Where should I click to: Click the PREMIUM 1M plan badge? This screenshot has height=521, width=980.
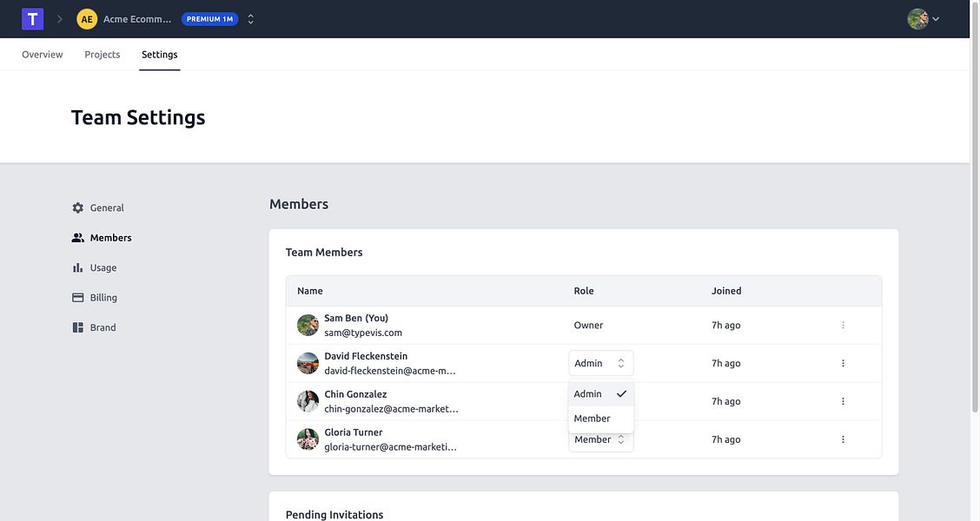click(x=209, y=19)
